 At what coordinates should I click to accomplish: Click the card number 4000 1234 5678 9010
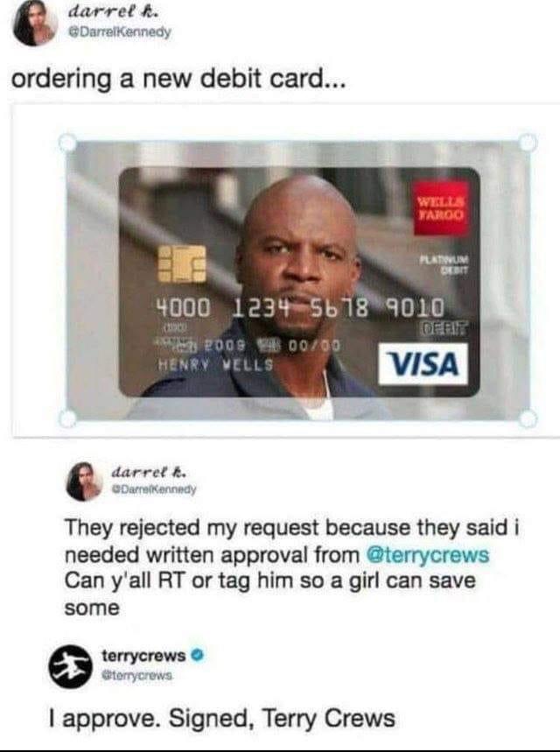298,308
